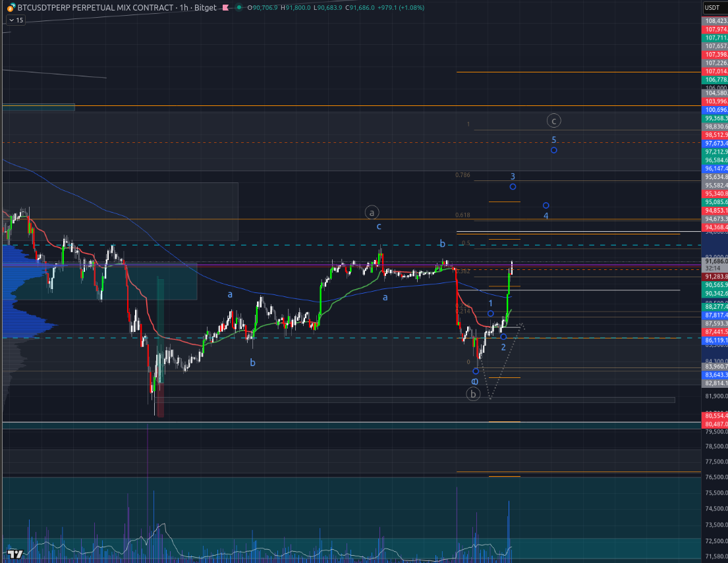Screen dimensions: 728x563
Task: Click the TradingView logo in bottom corner
Action: (x=16, y=553)
